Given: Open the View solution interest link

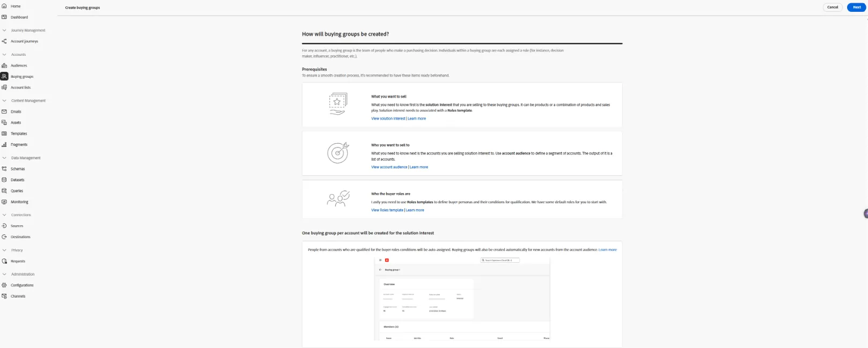Looking at the screenshot, I should click(x=388, y=119).
